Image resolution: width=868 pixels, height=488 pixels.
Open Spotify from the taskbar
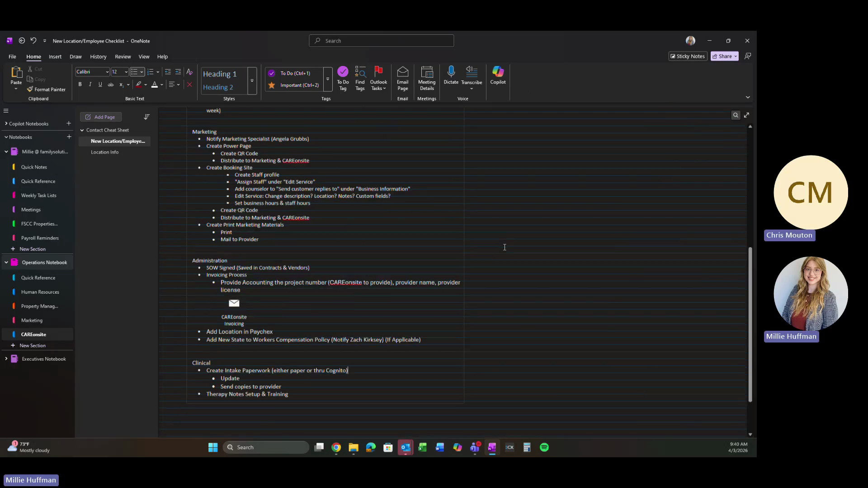(544, 447)
